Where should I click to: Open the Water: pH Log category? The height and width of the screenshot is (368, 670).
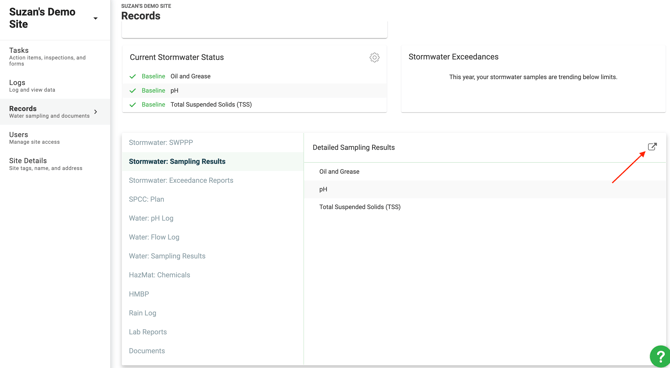(212, 218)
